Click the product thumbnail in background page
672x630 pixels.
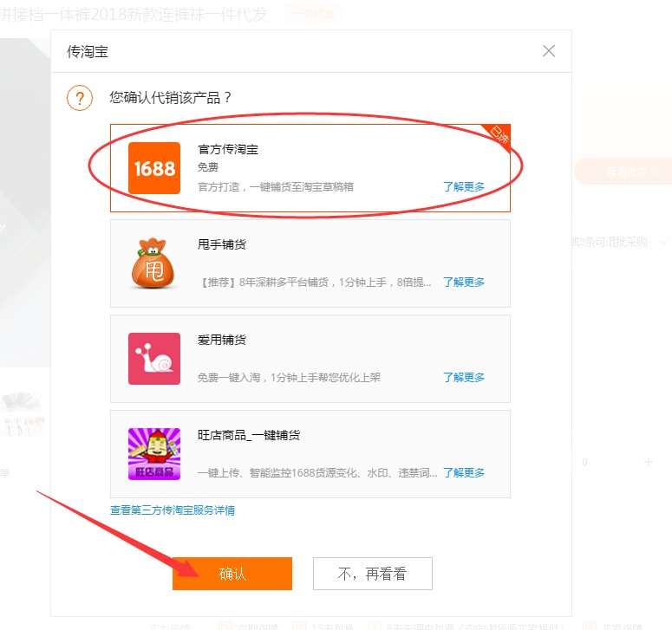[x=23, y=414]
